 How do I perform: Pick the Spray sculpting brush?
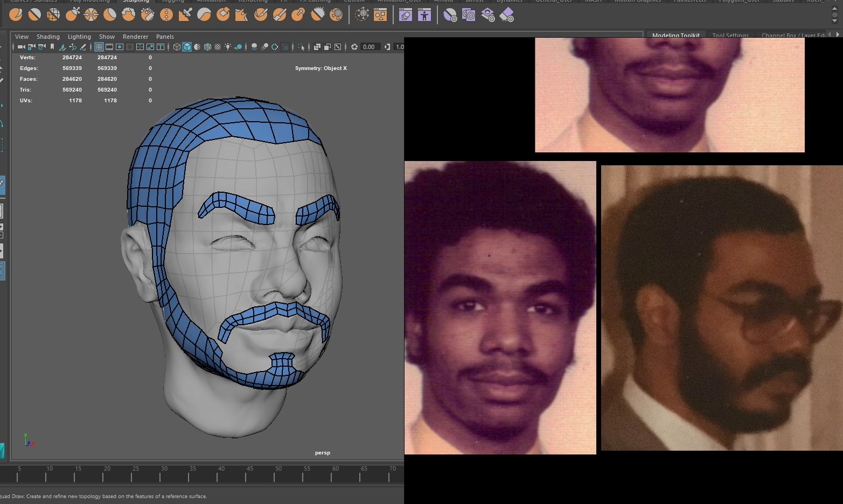[148, 15]
